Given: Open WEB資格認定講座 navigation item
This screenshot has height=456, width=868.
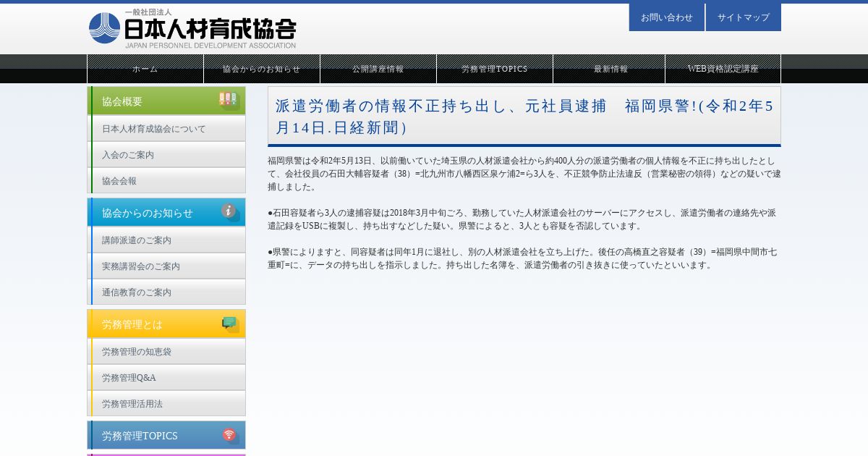Looking at the screenshot, I should point(723,69).
